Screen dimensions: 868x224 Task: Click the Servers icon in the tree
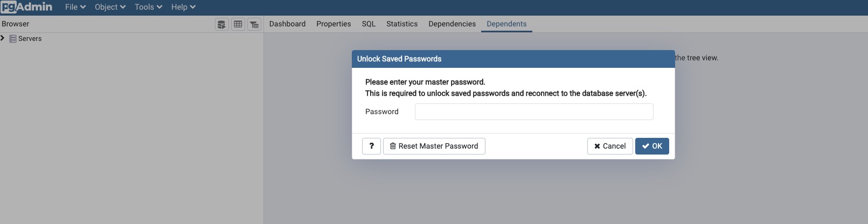click(13, 39)
